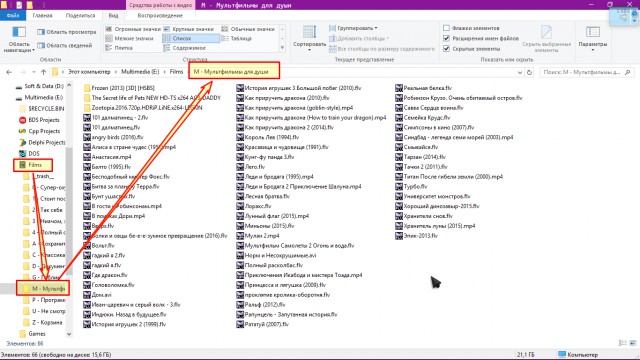Select the List view layout
The width and height of the screenshot is (640, 360).
191,38
